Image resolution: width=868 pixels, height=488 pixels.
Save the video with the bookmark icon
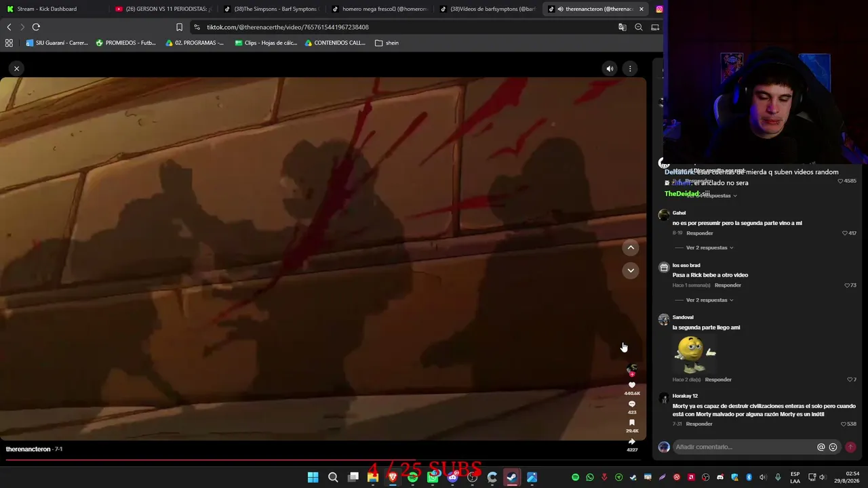point(632,422)
